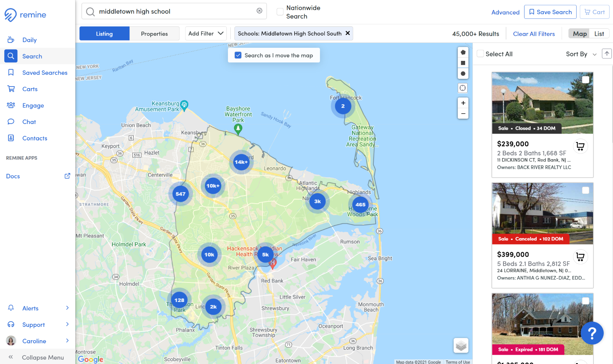Open the $239,000 listing photo

[543, 103]
